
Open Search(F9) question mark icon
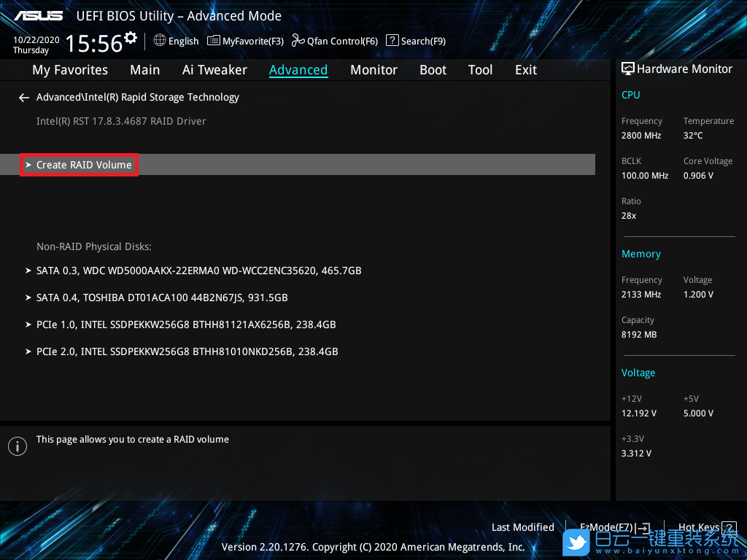coord(392,41)
